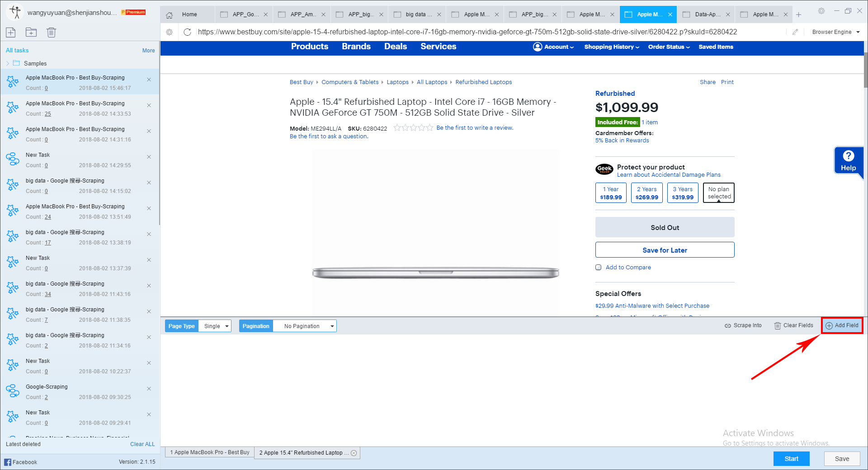Click Be the first to write a review

pos(475,128)
